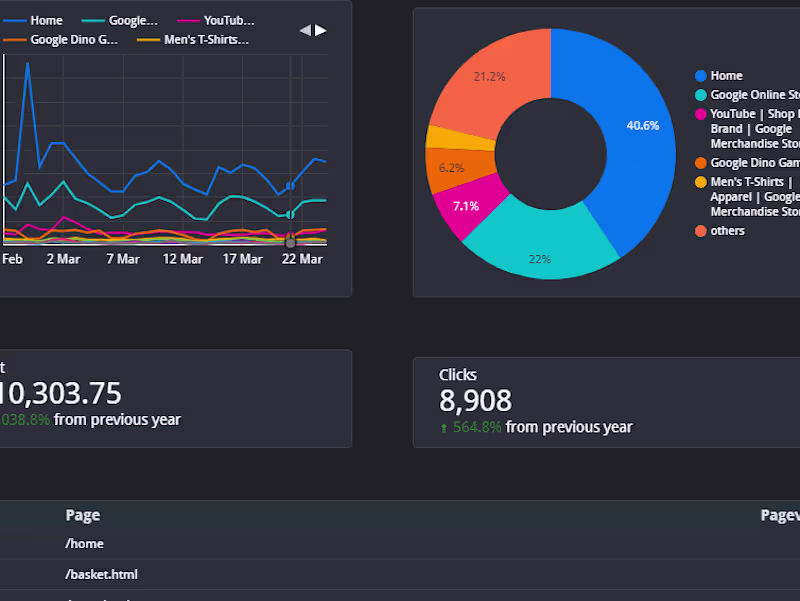Click the right legend pagination arrow

click(320, 31)
